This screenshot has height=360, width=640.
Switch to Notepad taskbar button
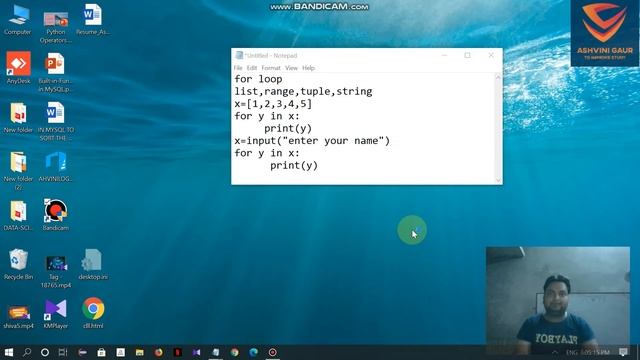(x=216, y=352)
